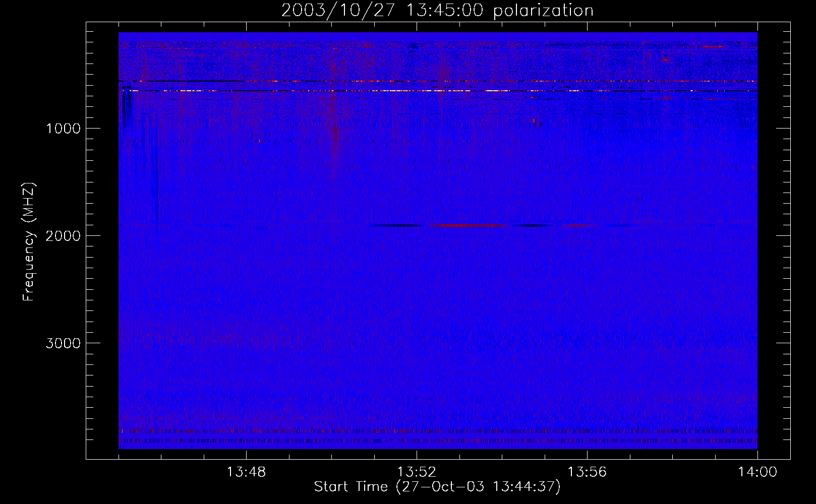Click the 13:52 time tick label
The height and width of the screenshot is (504, 816).
[417, 472]
